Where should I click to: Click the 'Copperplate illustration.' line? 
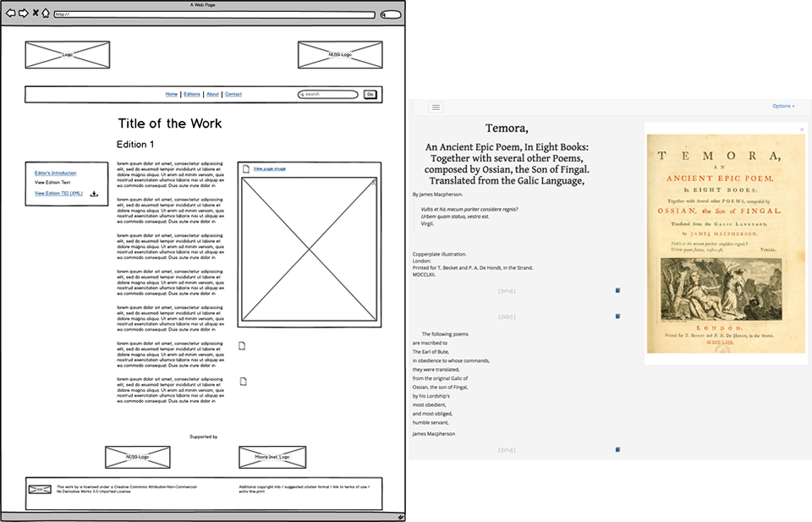(x=439, y=255)
